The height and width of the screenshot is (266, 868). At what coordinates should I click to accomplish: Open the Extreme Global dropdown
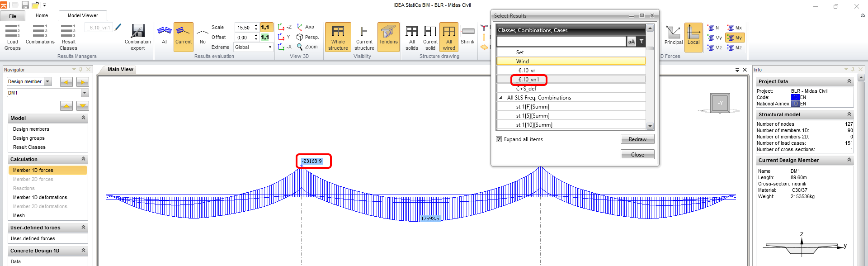[253, 47]
